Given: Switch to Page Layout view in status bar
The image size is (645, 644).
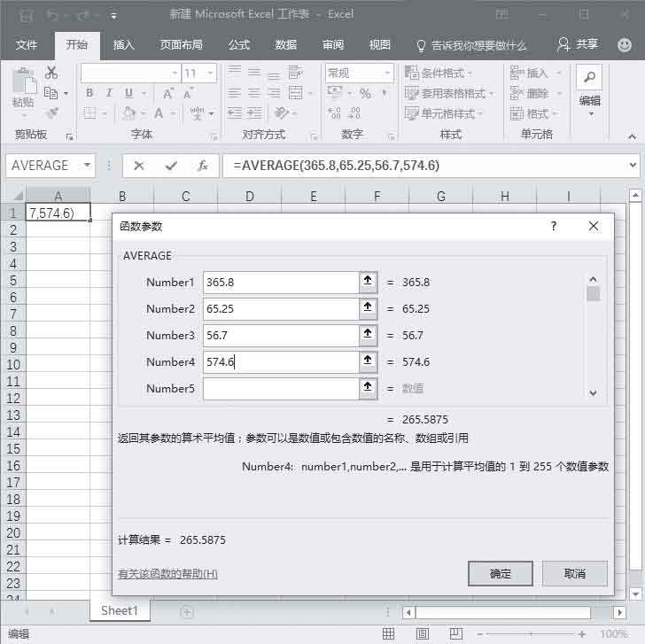Looking at the screenshot, I should pos(422,634).
